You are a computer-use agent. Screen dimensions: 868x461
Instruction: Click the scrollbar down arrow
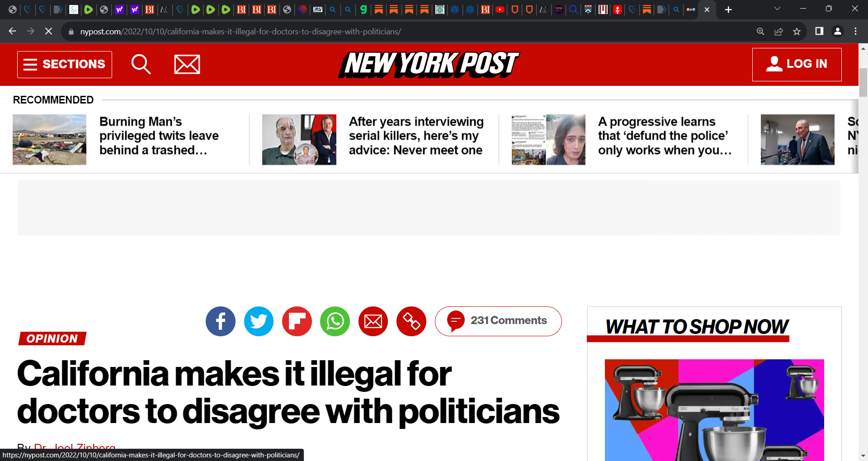pos(863,456)
